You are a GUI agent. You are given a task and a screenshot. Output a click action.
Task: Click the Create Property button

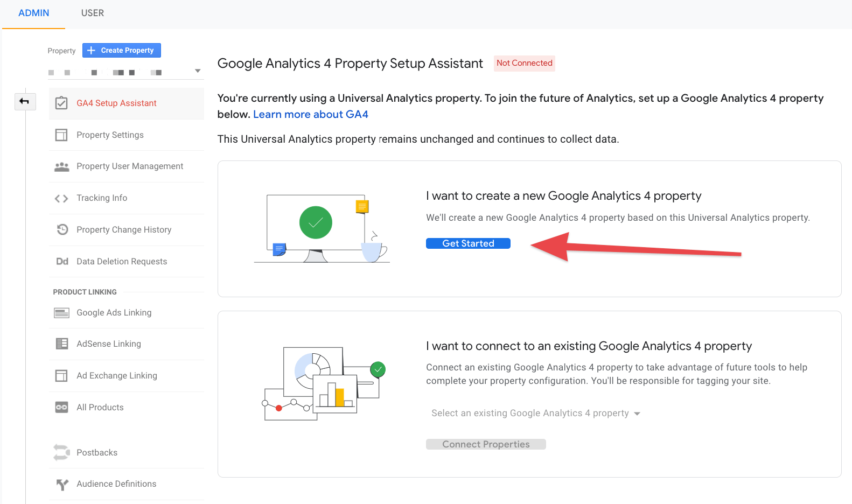click(x=122, y=50)
